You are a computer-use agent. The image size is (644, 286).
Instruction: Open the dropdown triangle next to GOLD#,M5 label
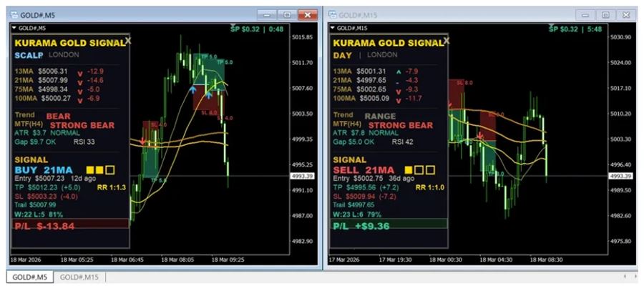tap(15, 29)
